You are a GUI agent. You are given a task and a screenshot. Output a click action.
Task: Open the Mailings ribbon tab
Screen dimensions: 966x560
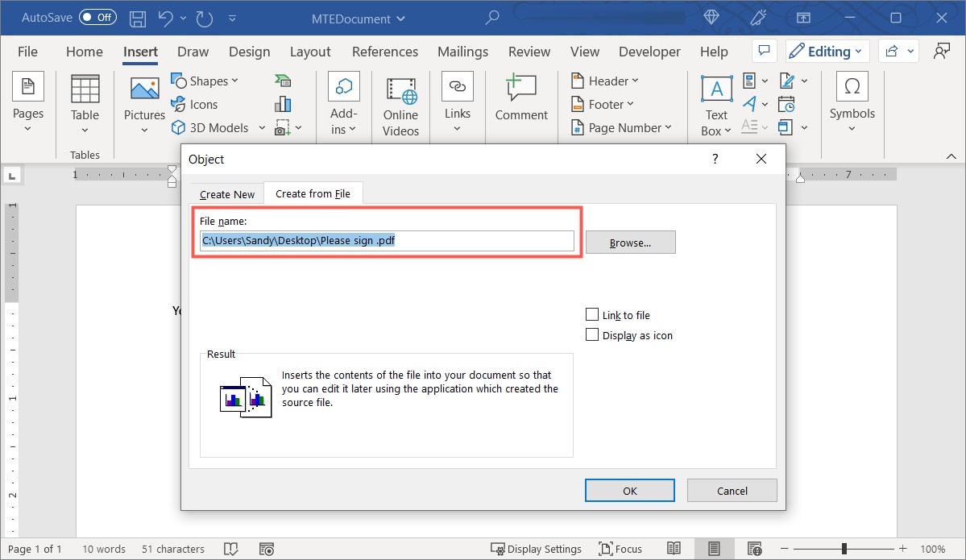click(462, 51)
